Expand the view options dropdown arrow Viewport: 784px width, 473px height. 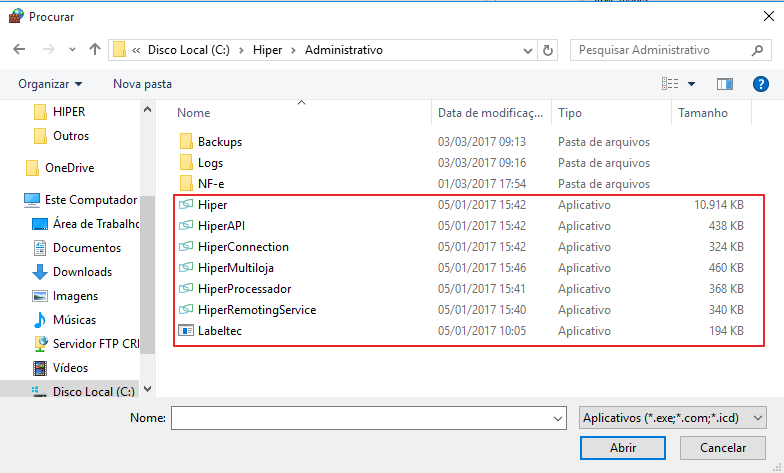[x=691, y=84]
